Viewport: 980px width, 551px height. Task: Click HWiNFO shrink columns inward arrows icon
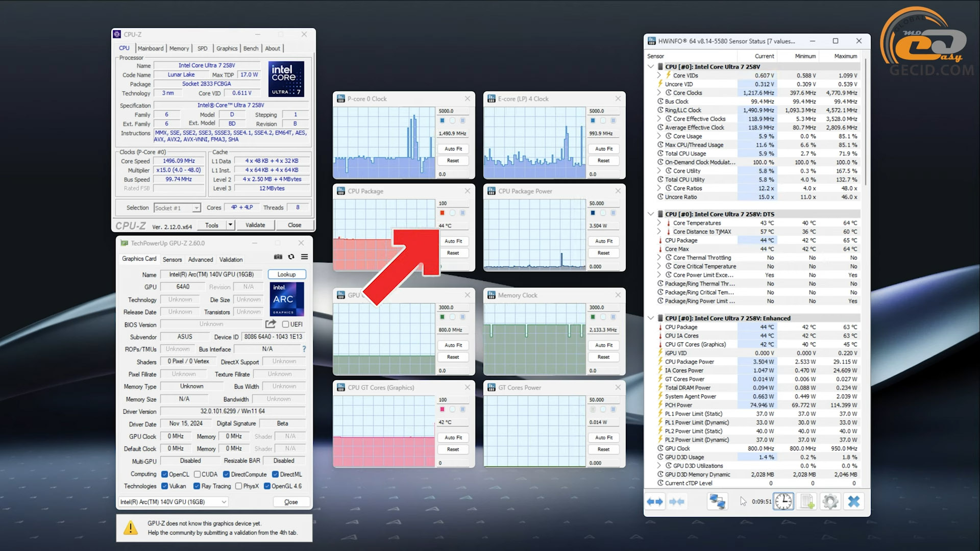[677, 502]
